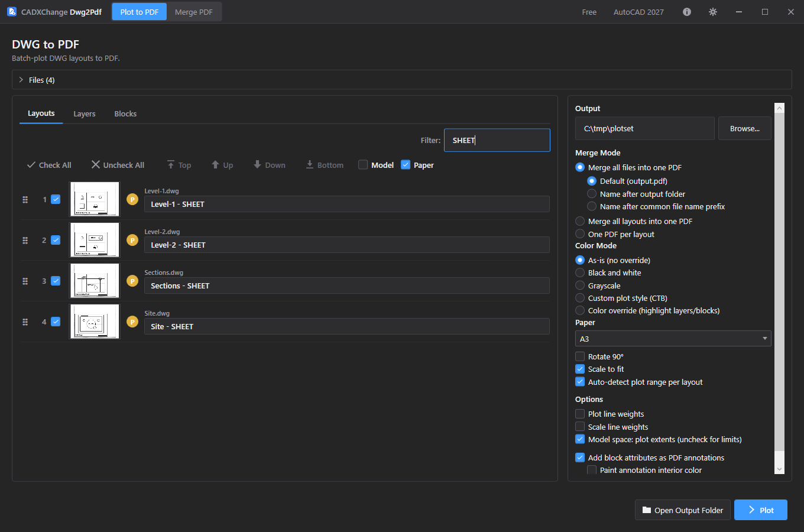This screenshot has height=532, width=804.
Task: Click paper-space badge on Level-2 SHEET
Action: (132, 241)
